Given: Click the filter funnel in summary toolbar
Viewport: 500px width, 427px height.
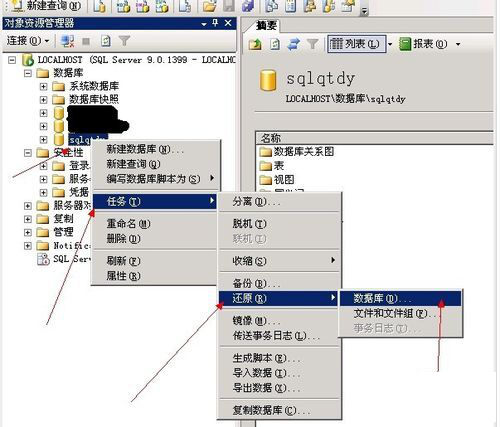Looking at the screenshot, I should point(312,44).
